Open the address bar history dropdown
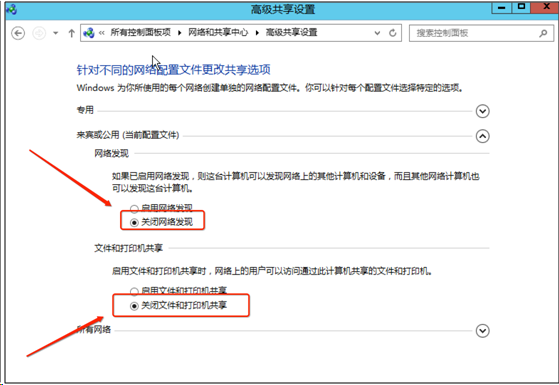The width and height of the screenshot is (559, 385). [377, 33]
